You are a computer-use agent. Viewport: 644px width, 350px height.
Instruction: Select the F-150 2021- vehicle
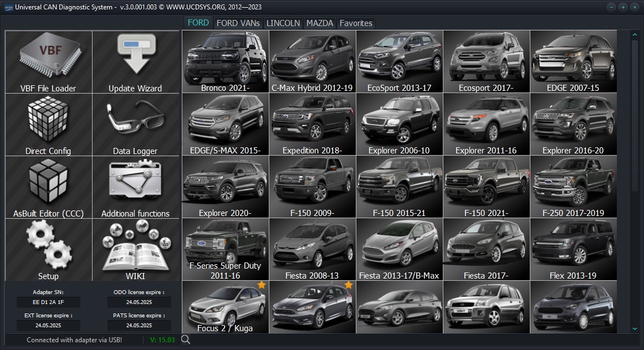point(487,186)
